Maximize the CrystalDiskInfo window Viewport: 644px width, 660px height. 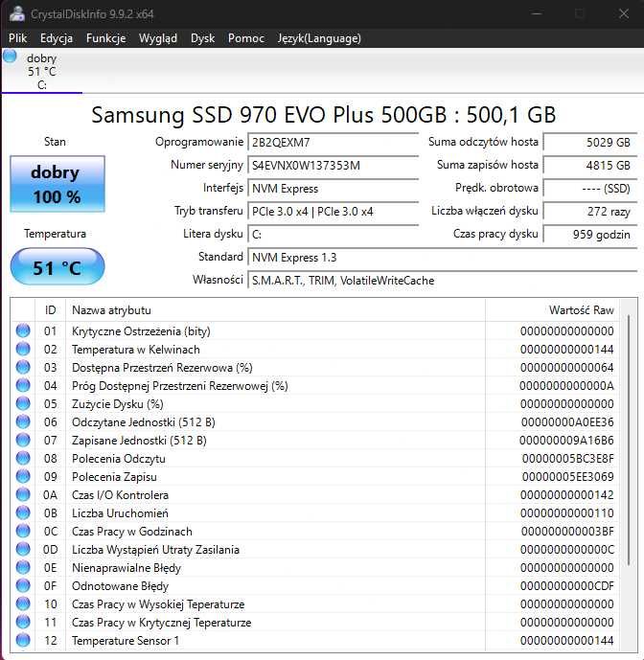(580, 13)
